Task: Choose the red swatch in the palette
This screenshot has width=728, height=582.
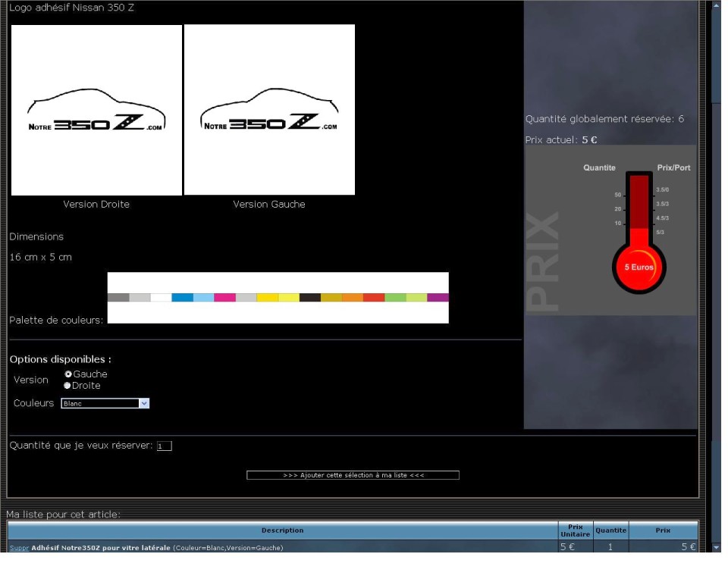Action: click(x=373, y=298)
